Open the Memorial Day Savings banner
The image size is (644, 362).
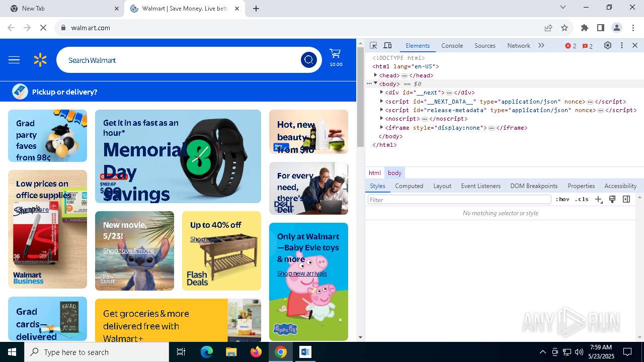coord(178,156)
